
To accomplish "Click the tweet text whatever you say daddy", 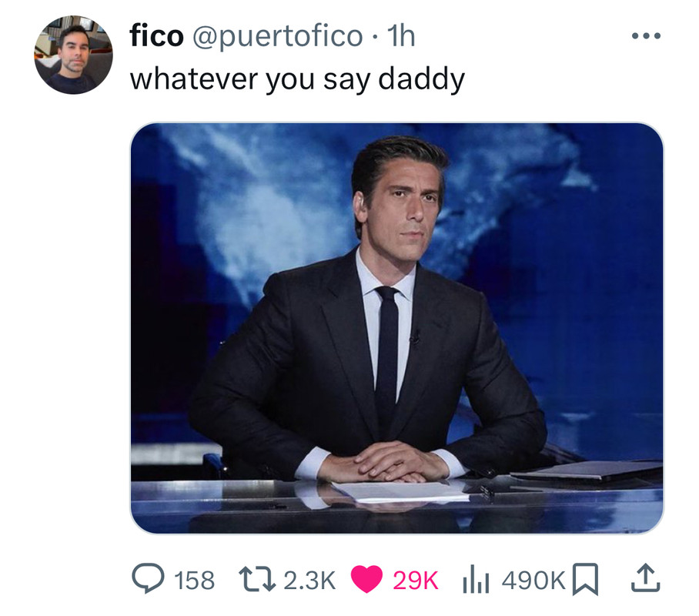I will click(297, 80).
